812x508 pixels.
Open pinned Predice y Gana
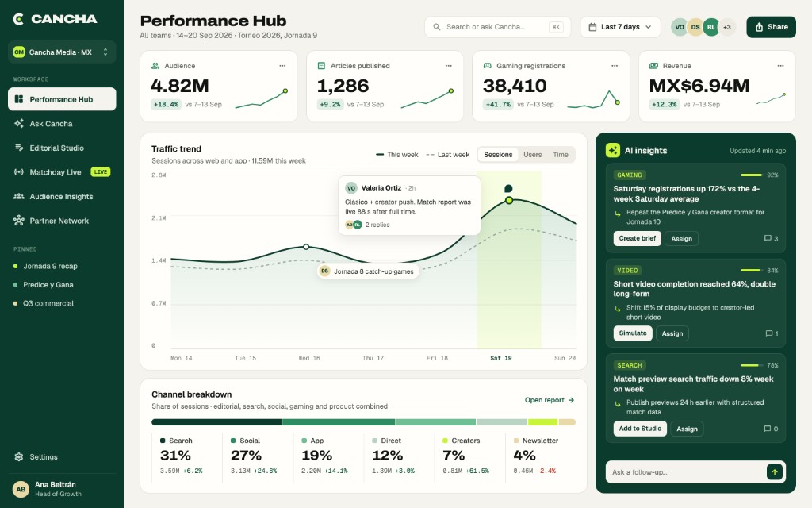[x=48, y=285]
